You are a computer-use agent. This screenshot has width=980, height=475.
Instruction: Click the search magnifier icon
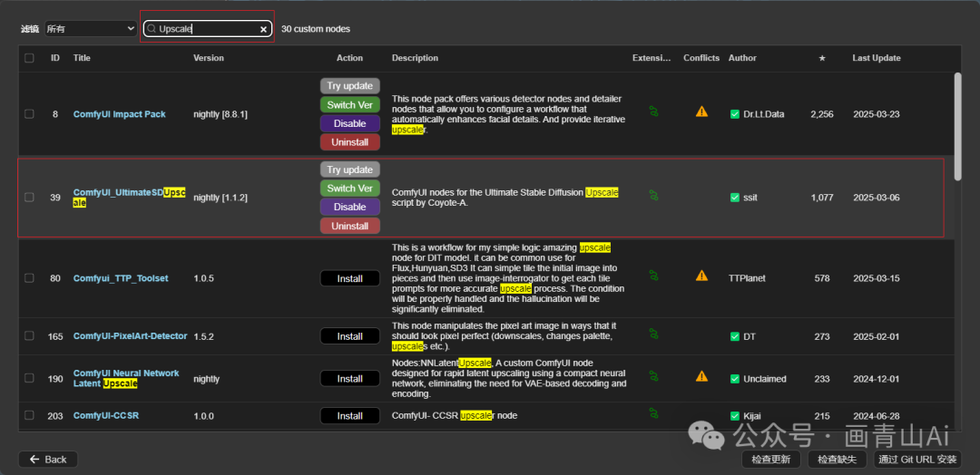152,29
